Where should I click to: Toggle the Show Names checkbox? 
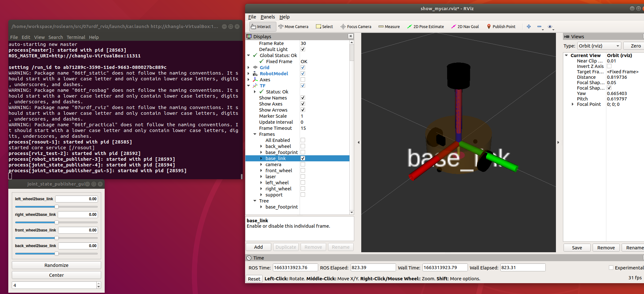pyautogui.click(x=303, y=98)
